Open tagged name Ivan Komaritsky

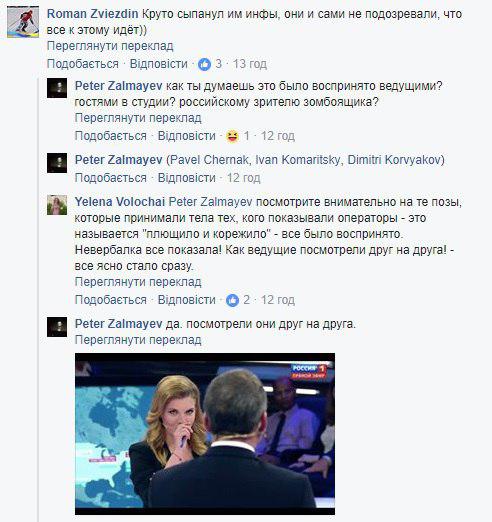[x=298, y=160]
